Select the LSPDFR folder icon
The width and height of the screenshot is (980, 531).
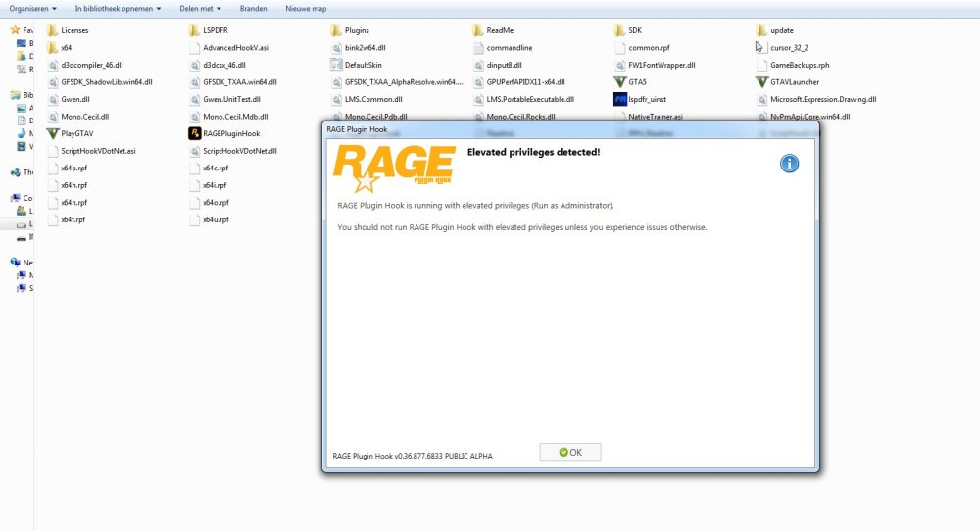point(194,30)
